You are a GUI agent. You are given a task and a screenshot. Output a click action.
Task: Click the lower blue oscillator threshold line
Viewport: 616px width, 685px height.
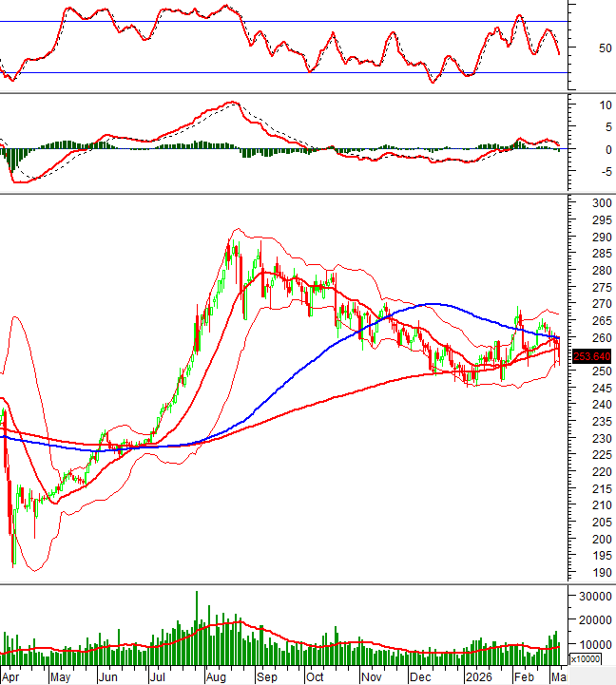click(285, 73)
